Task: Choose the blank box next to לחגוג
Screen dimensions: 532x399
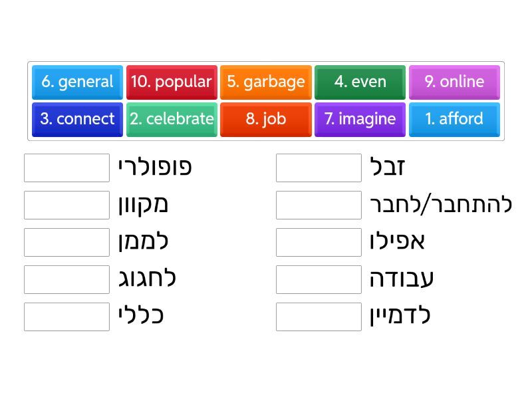Action: click(66, 279)
